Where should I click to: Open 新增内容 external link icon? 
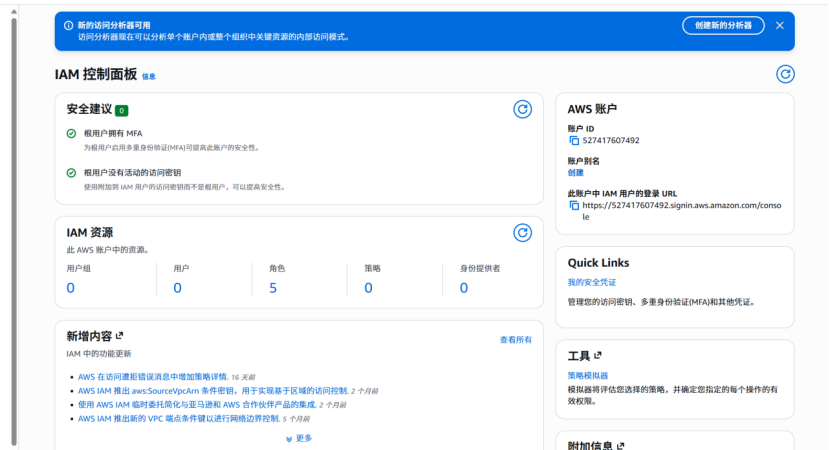point(120,336)
